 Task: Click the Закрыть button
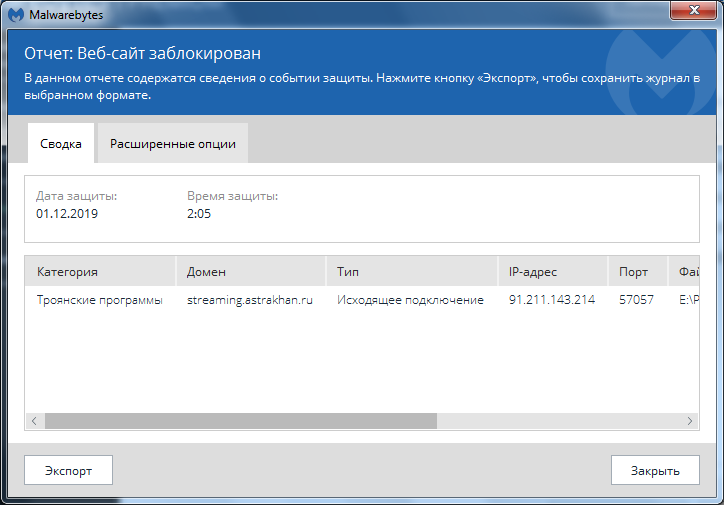[x=655, y=470]
